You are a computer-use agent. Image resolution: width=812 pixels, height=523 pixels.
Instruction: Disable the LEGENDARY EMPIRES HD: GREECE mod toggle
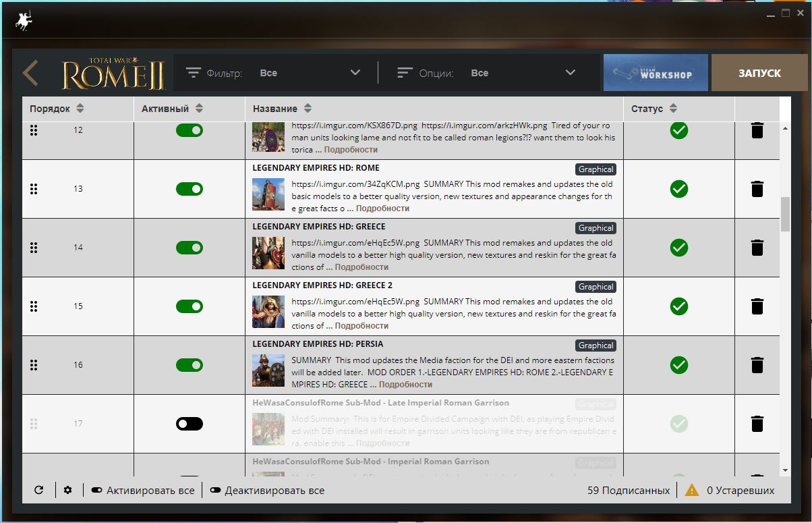190,248
